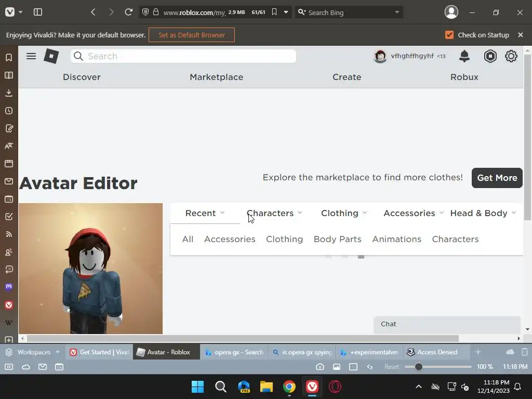
Task: Click the horizontal page scrollbar
Action: pyautogui.click(x=243, y=339)
